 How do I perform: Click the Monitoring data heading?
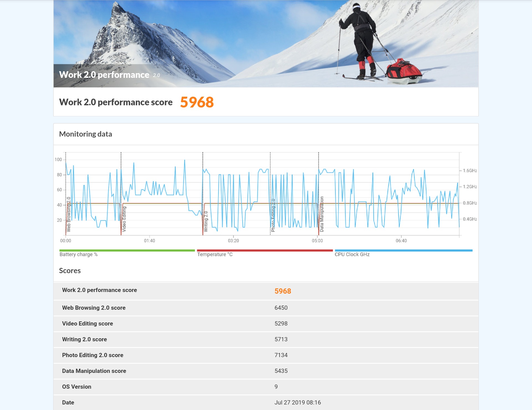tap(86, 134)
